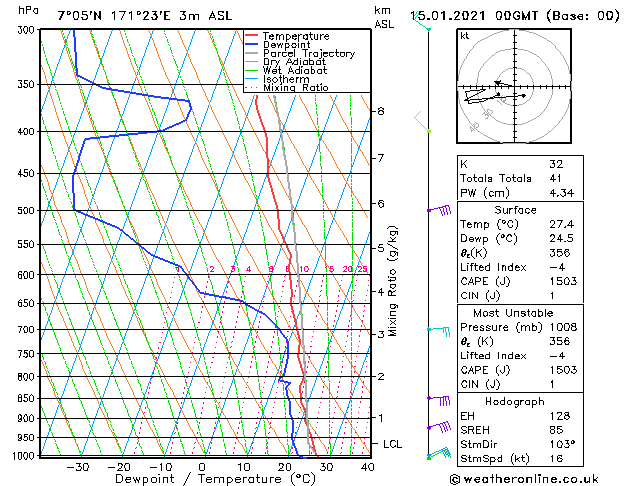The height and width of the screenshot is (486, 629).
Task: Click the 'Surface' section header
Action: (x=515, y=210)
